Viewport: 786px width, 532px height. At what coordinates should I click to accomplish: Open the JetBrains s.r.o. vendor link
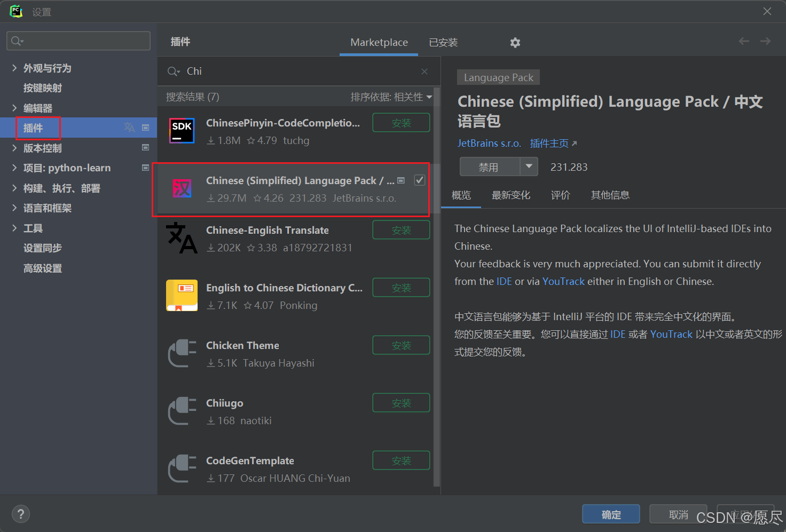tap(489, 143)
